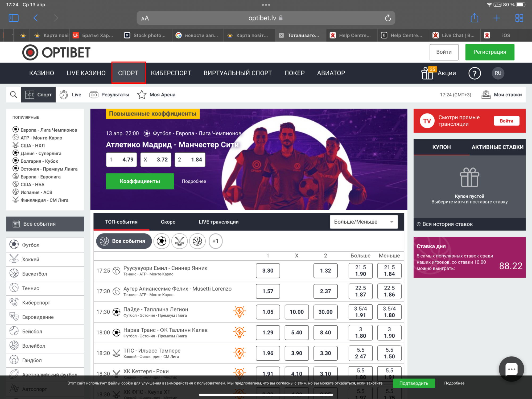The width and height of the screenshot is (532, 399).
Task: Select the КУПОН tab
Action: point(441,147)
